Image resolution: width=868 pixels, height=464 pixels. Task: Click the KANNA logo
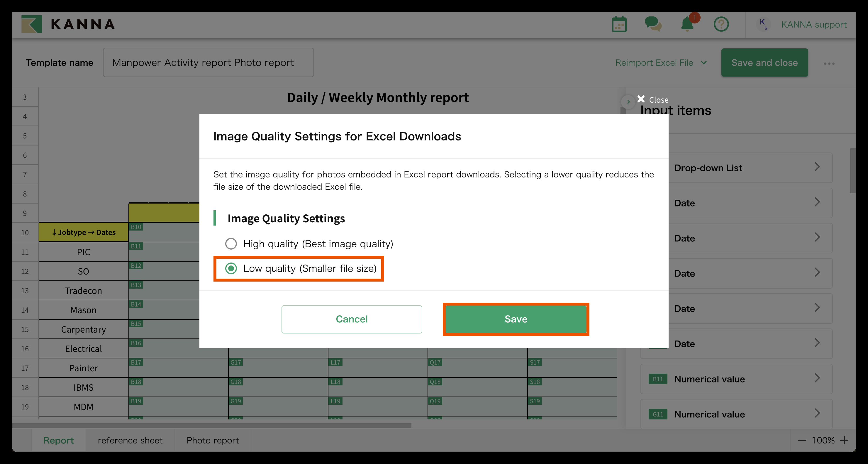click(68, 24)
